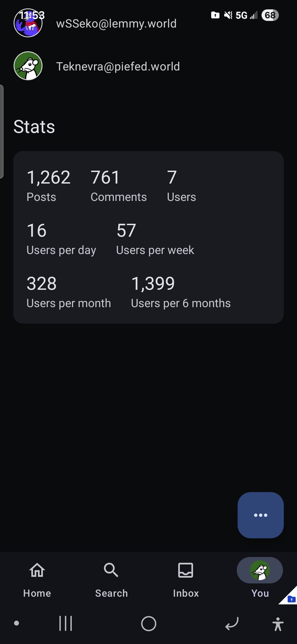Pull the left edge panel handle

pos(2,131)
